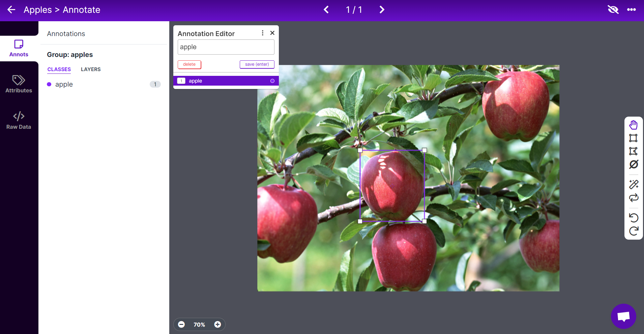Open the Annots sidebar panel
Screen dimensions: 644x334
19,49
